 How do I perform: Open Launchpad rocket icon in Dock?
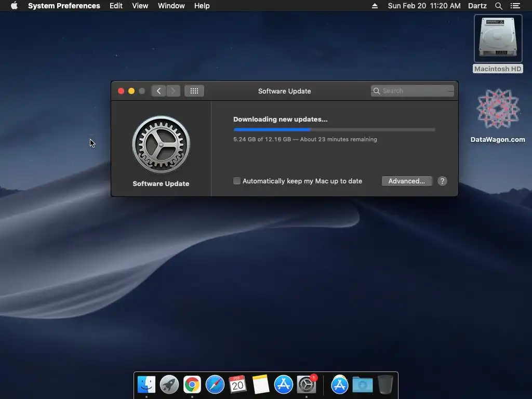coord(169,385)
